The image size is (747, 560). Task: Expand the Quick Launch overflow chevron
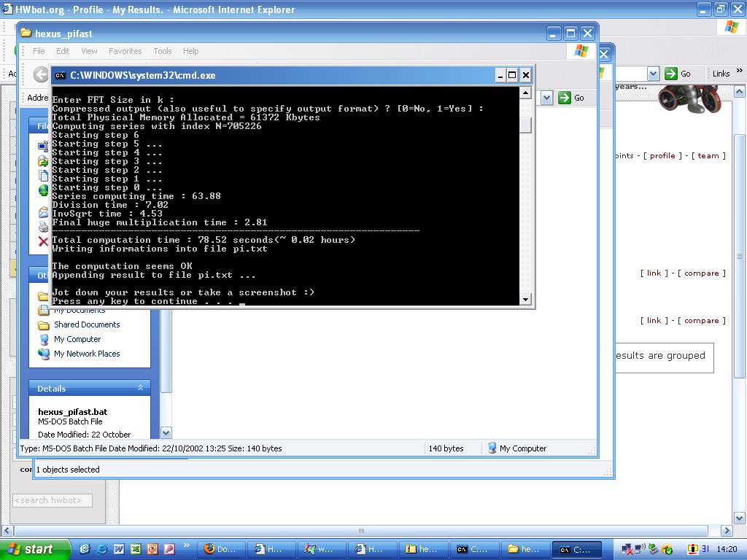186,545
